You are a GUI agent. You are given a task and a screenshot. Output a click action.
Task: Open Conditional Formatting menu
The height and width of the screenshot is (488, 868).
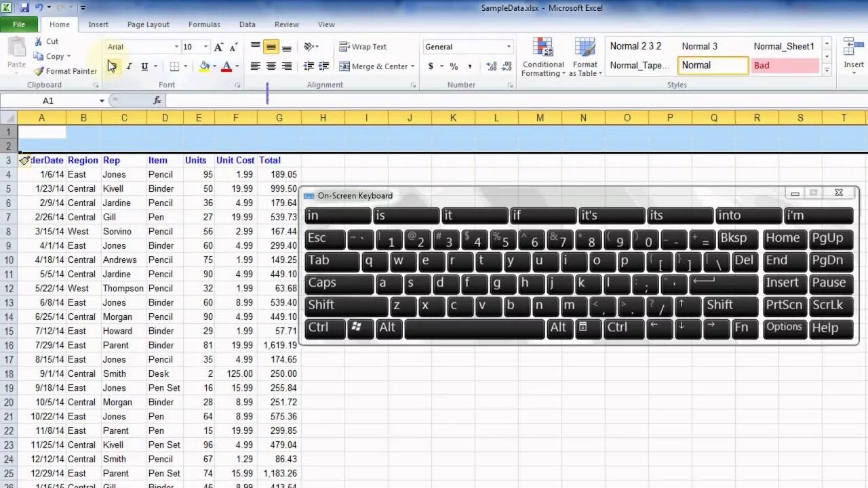543,57
